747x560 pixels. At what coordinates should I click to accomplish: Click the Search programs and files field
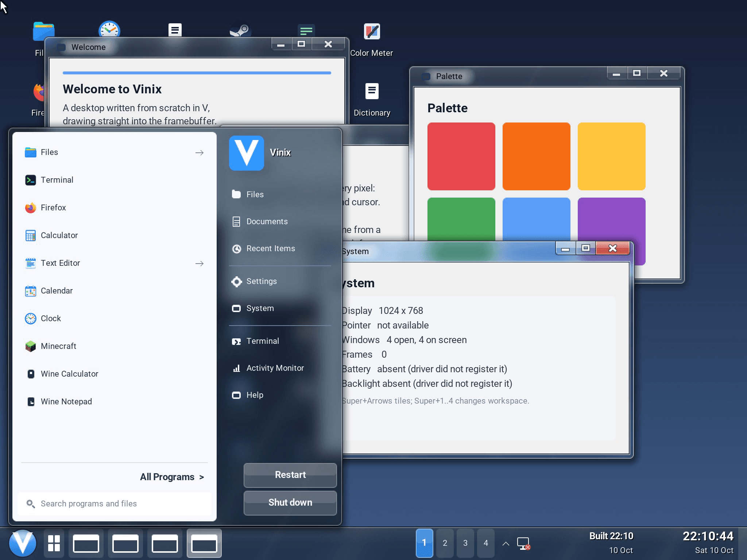115,504
